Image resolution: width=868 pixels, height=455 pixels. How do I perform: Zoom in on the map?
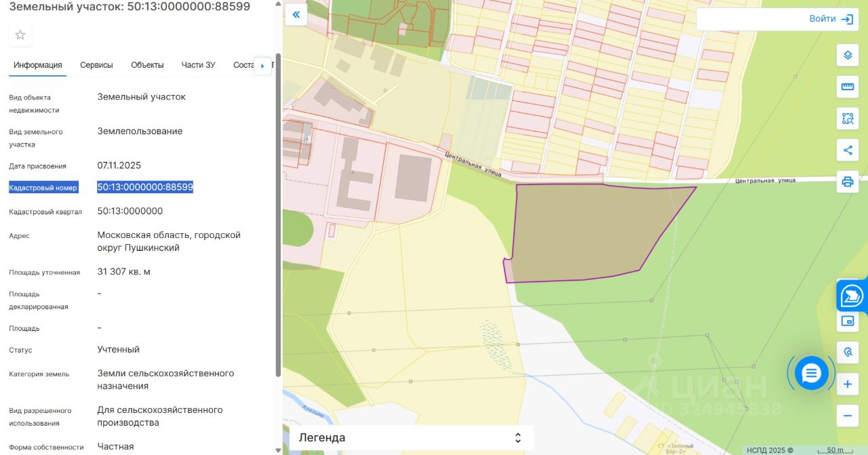(847, 384)
